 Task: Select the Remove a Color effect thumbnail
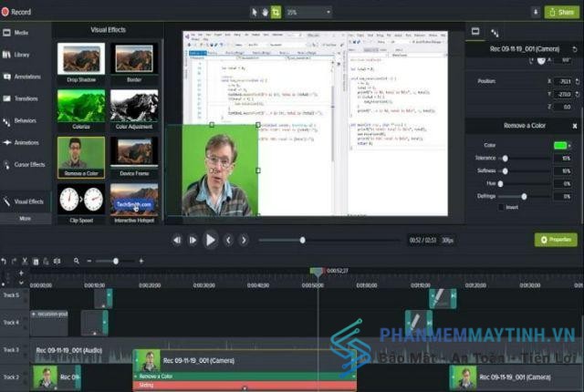(81, 157)
